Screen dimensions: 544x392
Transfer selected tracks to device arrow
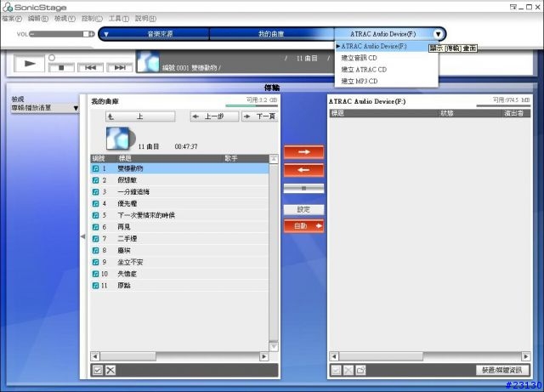pyautogui.click(x=304, y=152)
